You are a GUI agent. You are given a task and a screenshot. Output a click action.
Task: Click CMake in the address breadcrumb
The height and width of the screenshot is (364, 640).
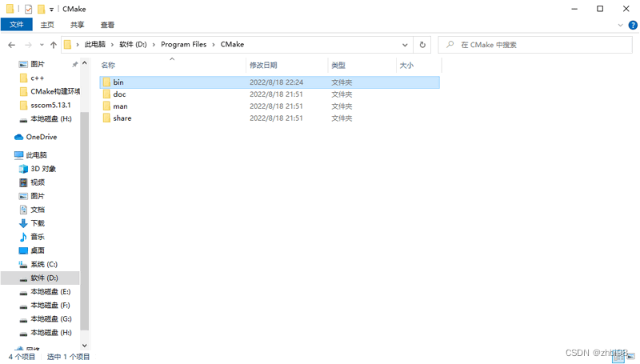[232, 45]
